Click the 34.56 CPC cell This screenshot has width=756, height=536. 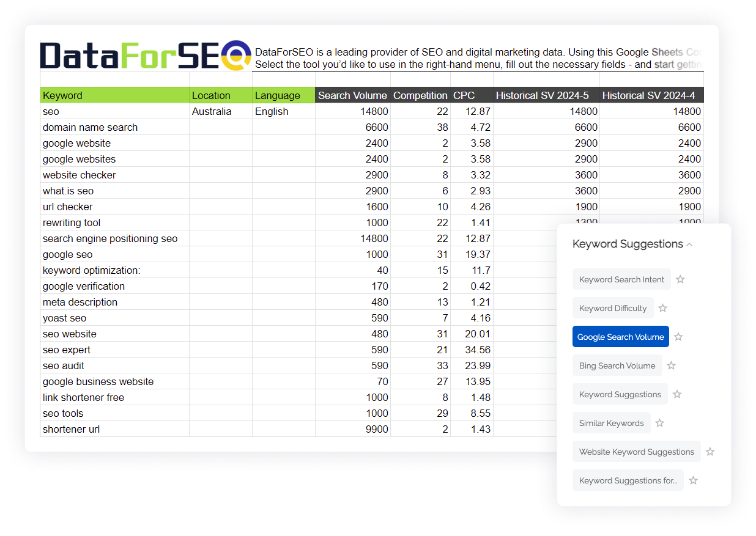point(472,350)
